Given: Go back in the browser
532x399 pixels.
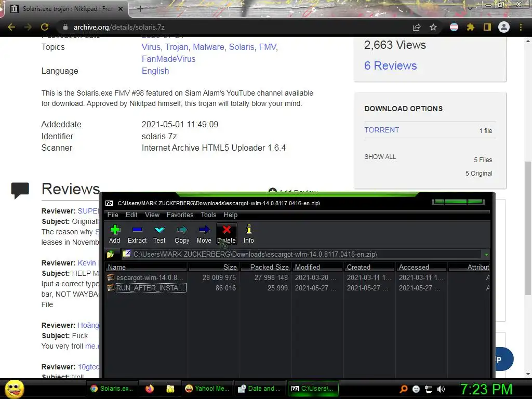Looking at the screenshot, I should 11,27.
